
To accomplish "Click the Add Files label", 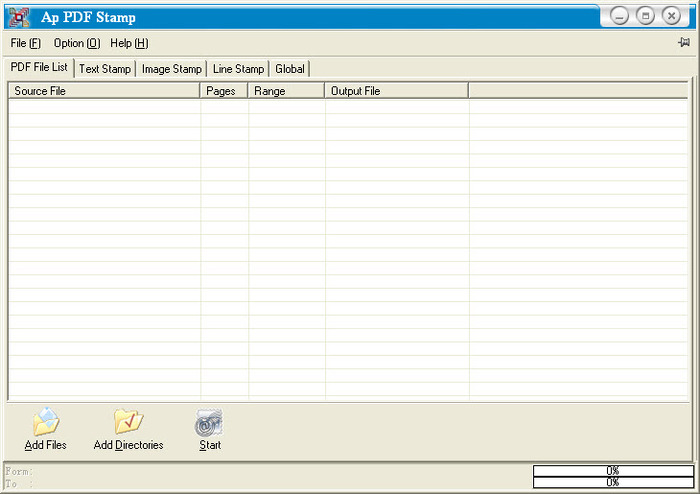I will click(46, 445).
